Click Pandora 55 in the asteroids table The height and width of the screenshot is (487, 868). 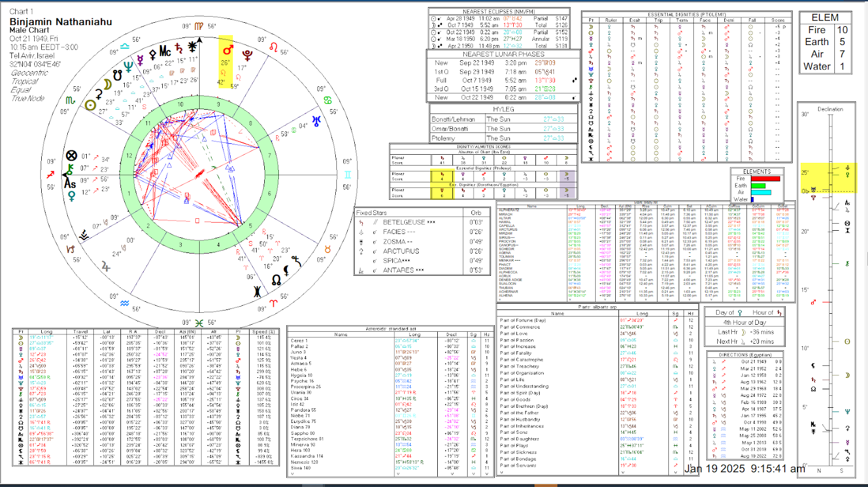[x=303, y=410]
